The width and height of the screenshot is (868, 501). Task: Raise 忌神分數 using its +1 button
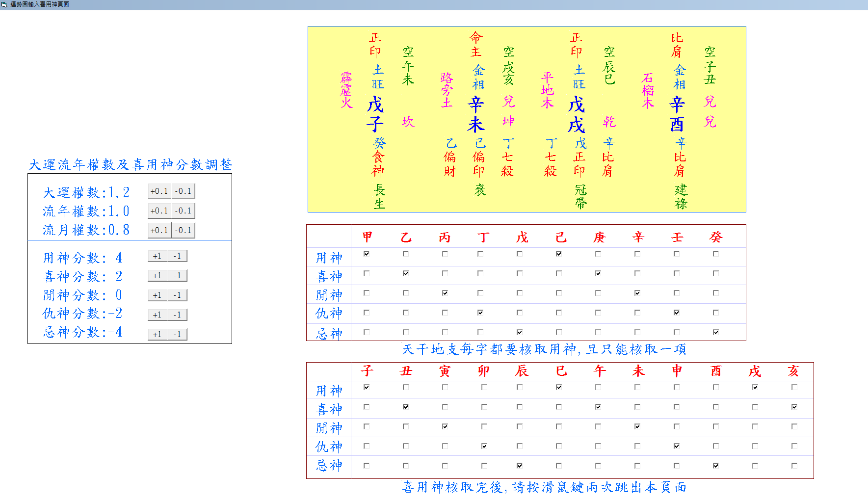[157, 335]
